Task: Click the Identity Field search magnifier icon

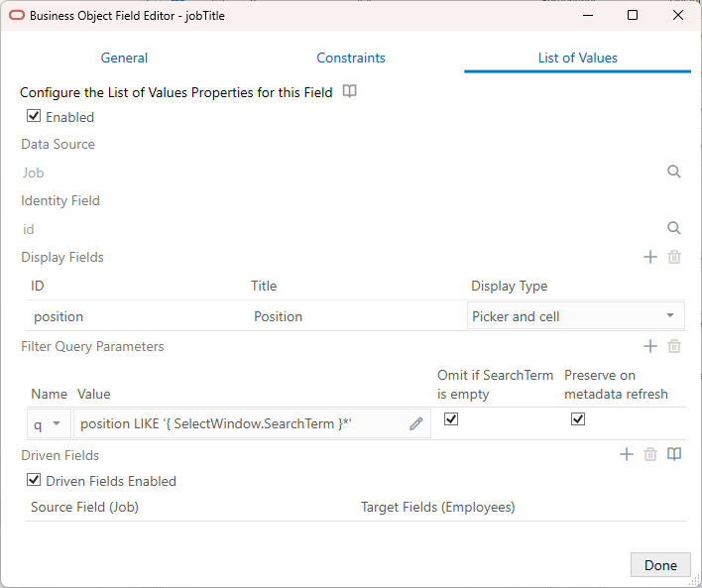Action: (x=674, y=228)
